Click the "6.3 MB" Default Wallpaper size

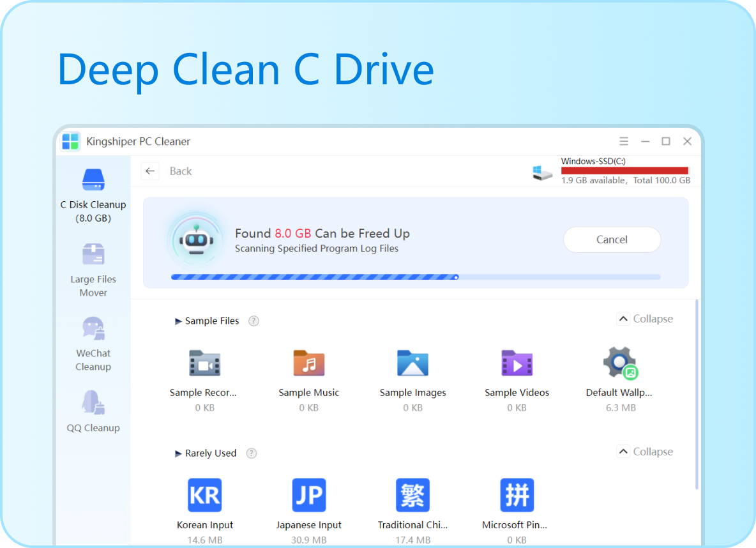coord(621,407)
